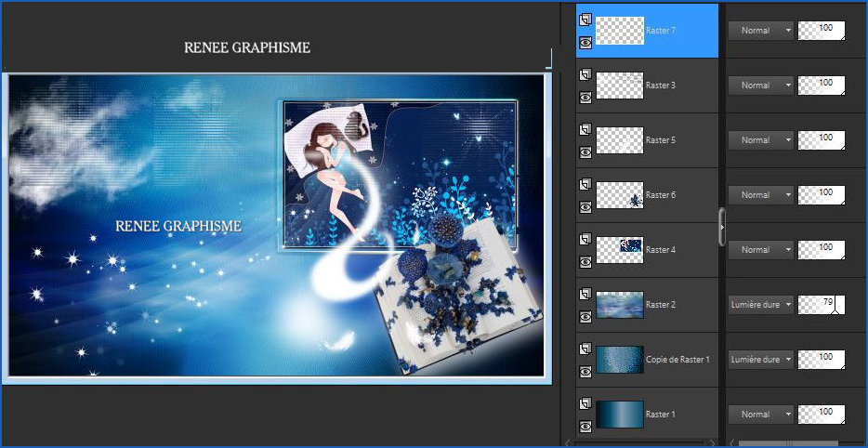
Task: Open blend mode dropdown for Raster 5
Action: (760, 140)
